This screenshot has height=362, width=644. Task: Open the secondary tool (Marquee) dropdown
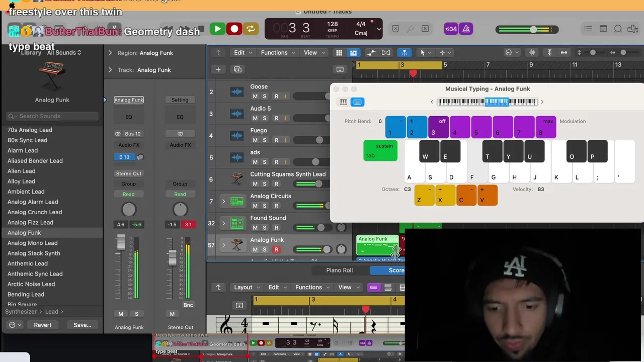[445, 52]
